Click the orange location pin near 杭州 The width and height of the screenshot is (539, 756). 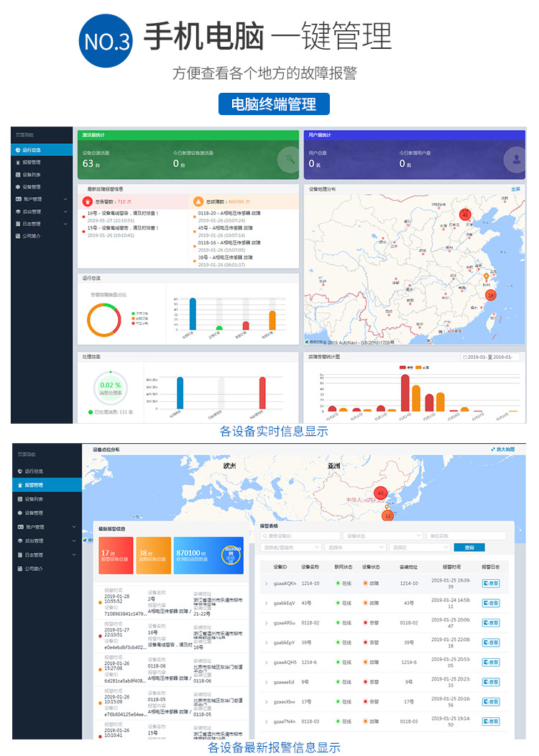tap(485, 278)
